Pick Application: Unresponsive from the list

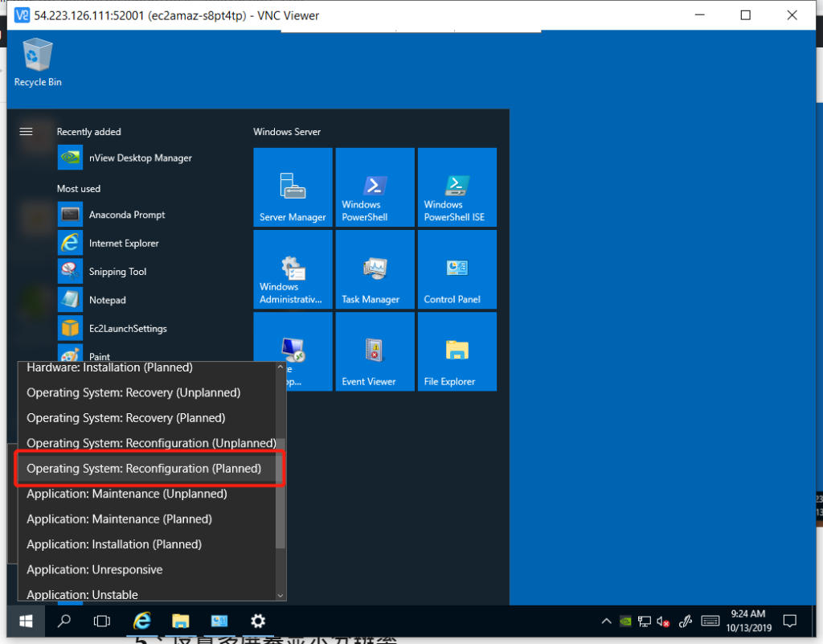95,569
